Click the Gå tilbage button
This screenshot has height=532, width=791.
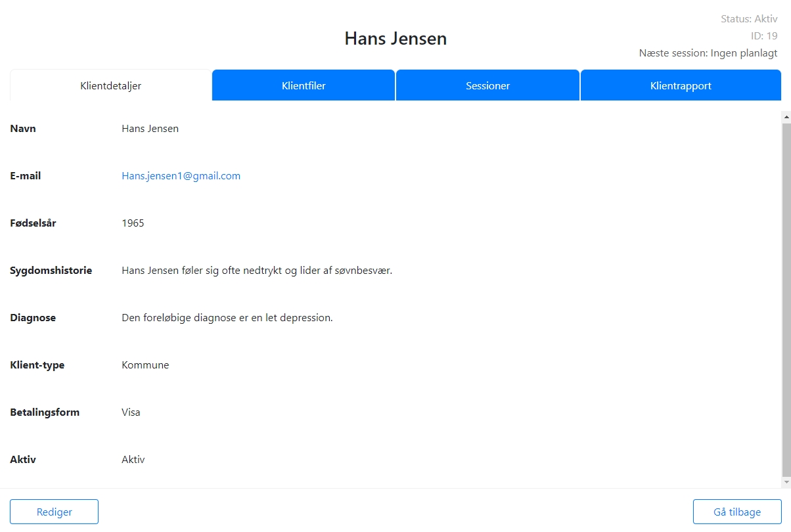coord(736,512)
